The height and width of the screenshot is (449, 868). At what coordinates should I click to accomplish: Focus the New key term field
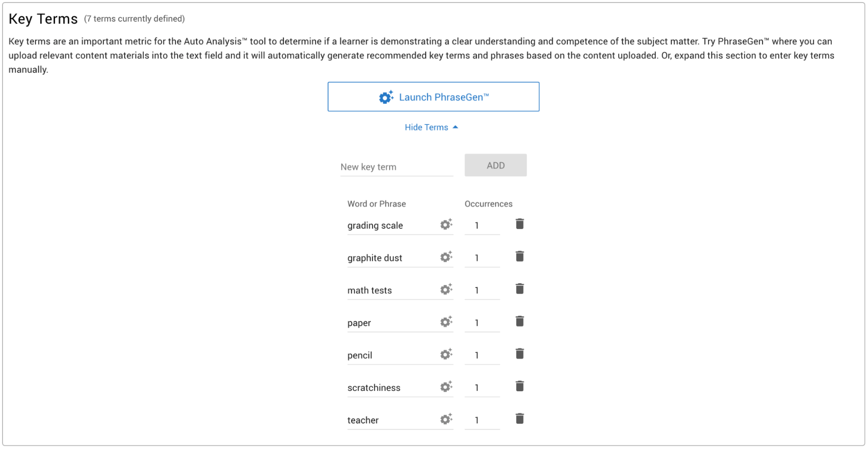coord(396,167)
